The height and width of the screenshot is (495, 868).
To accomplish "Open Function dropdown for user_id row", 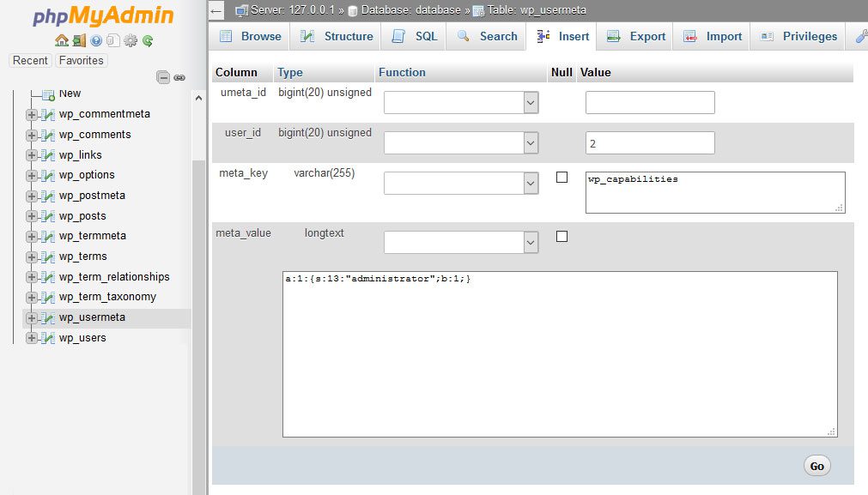I will [x=461, y=142].
